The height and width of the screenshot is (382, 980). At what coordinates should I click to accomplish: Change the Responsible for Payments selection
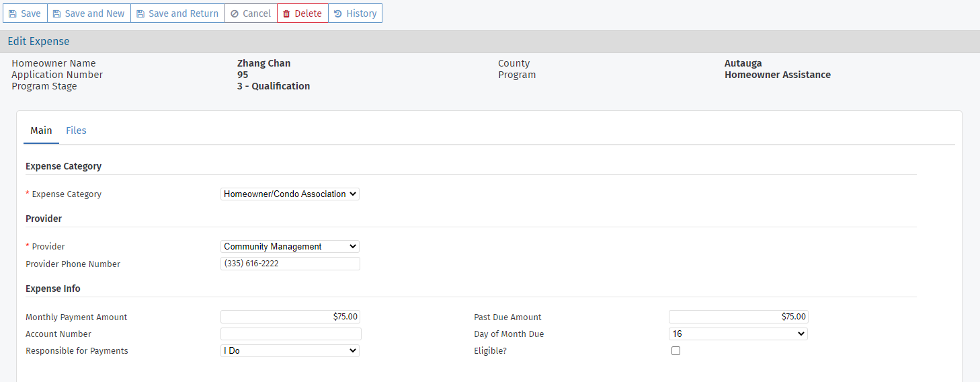pos(290,351)
